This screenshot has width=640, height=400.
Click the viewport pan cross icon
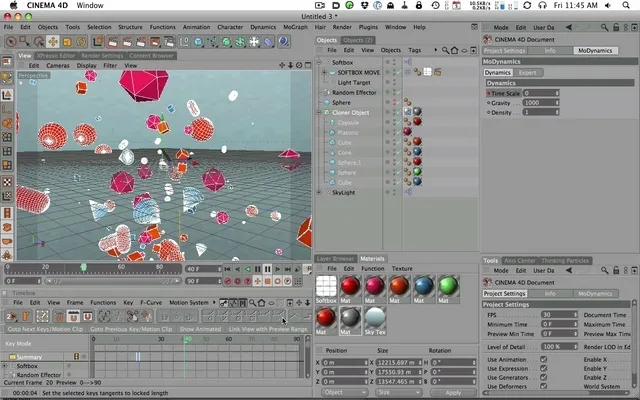[x=282, y=65]
